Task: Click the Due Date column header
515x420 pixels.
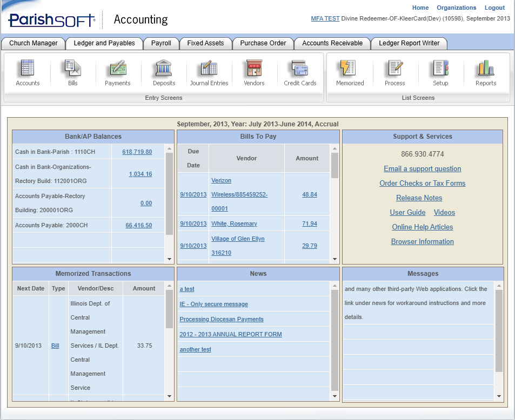Action: [193, 159]
